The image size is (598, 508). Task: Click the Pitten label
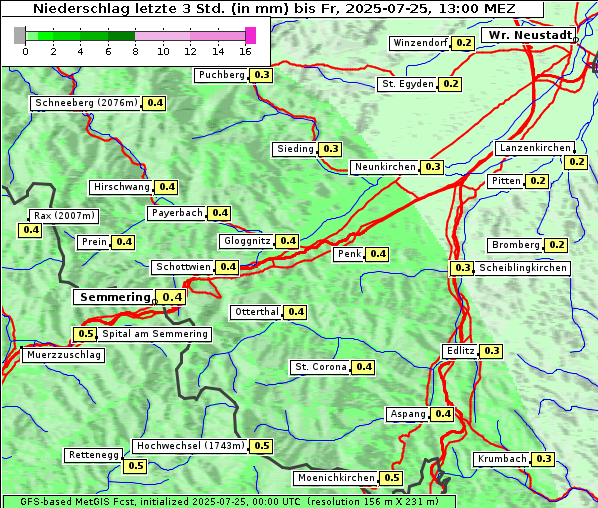pyautogui.click(x=506, y=181)
